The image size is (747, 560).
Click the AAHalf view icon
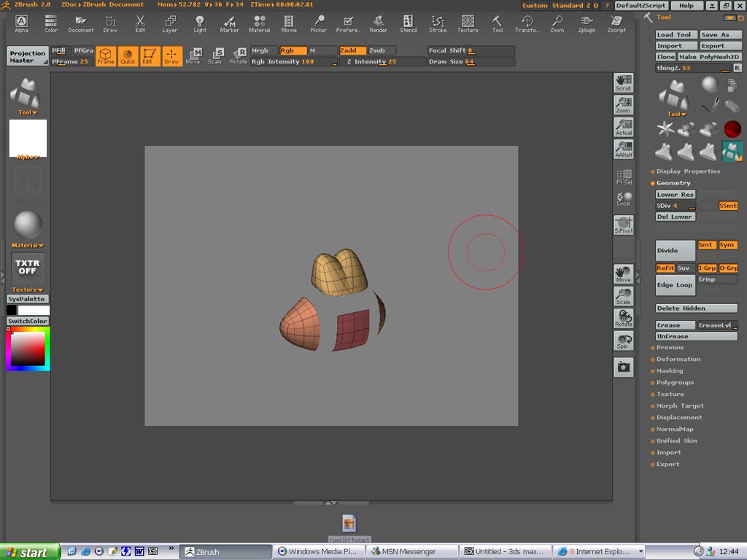pos(623,149)
